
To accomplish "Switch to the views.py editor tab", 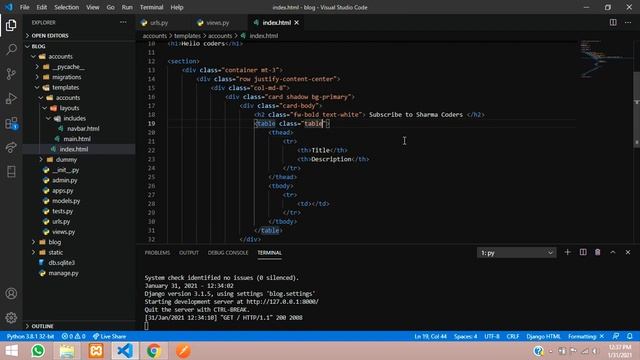I will (218, 23).
